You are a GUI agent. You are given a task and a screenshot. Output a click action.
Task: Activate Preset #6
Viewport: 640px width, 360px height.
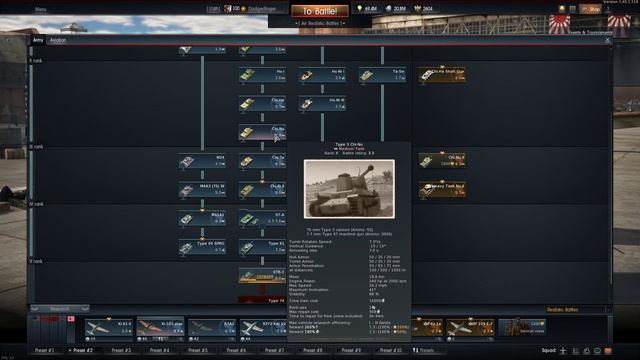236,350
